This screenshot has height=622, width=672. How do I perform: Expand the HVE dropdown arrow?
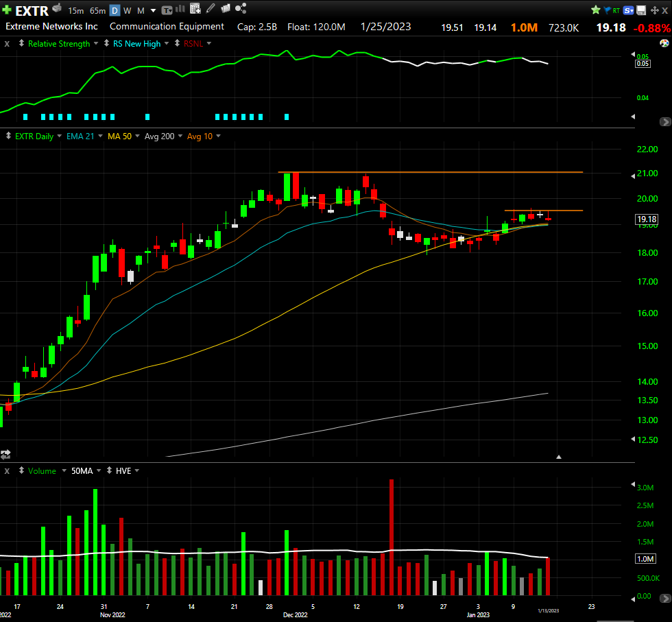click(x=137, y=470)
